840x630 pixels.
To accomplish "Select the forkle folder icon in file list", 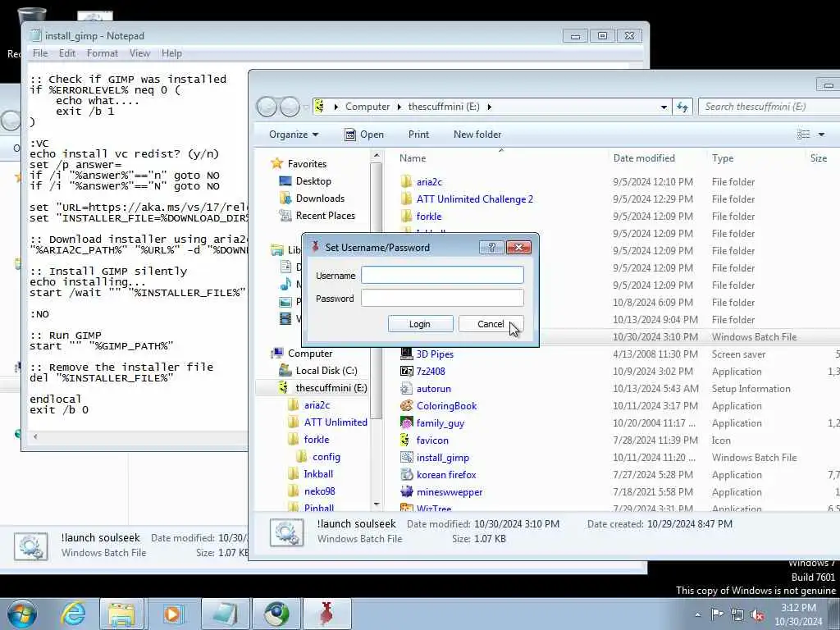I will pos(406,216).
